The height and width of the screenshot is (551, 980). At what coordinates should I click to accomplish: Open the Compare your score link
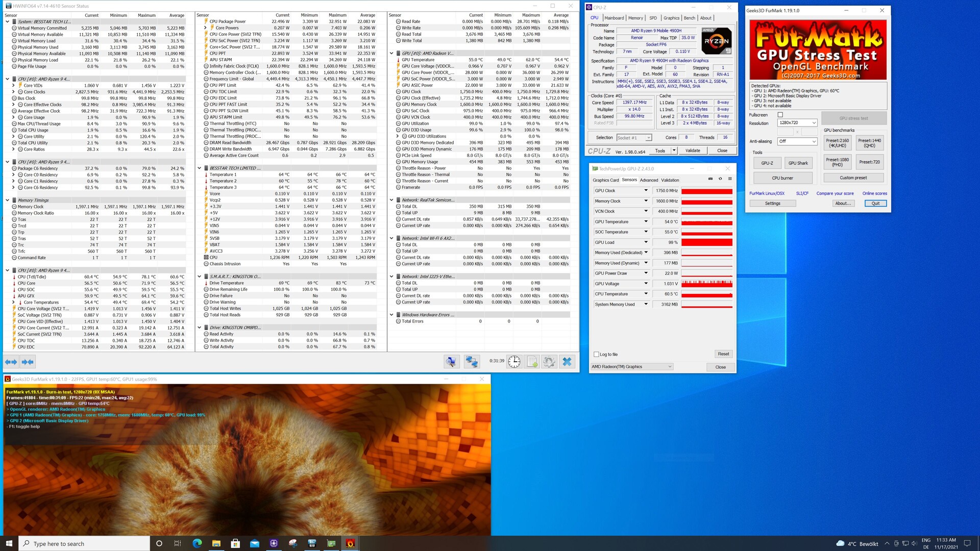(835, 193)
